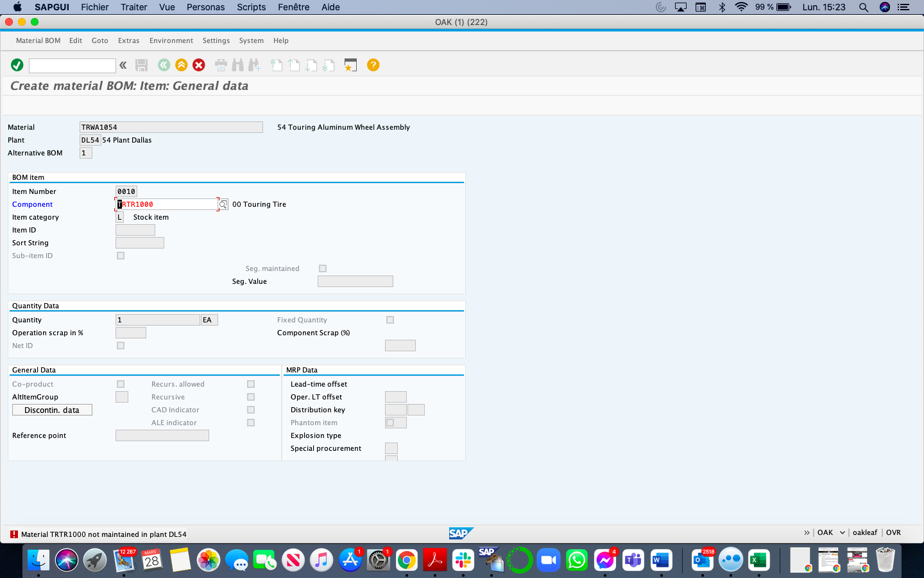Image resolution: width=924 pixels, height=578 pixels.
Task: Open Slack from the Dock
Action: pos(463,560)
